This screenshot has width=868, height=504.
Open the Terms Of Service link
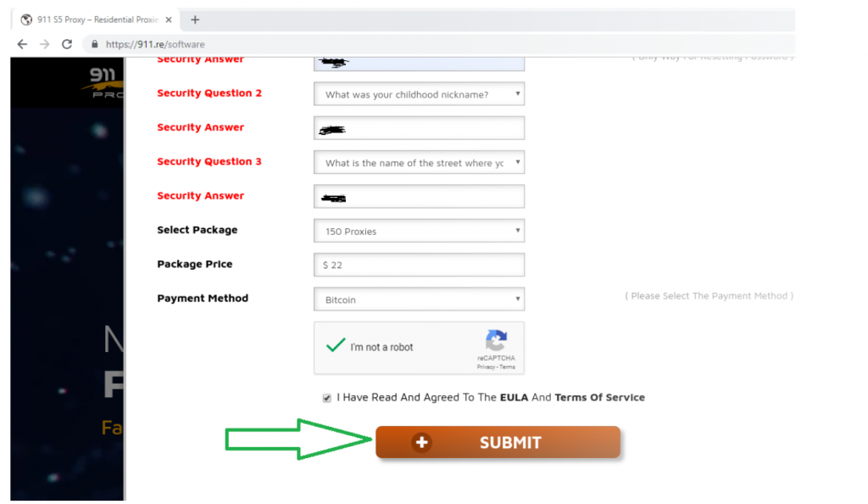click(599, 397)
